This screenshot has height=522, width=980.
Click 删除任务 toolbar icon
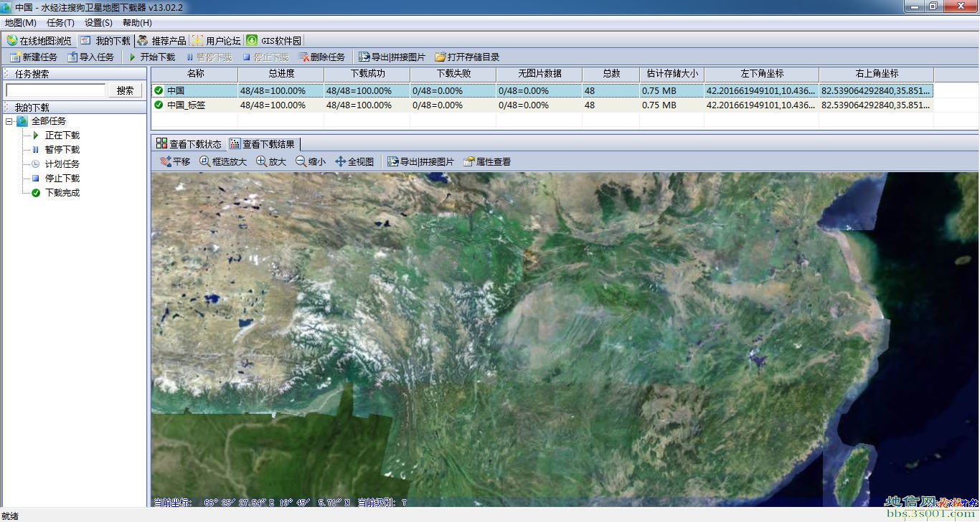tap(304, 57)
